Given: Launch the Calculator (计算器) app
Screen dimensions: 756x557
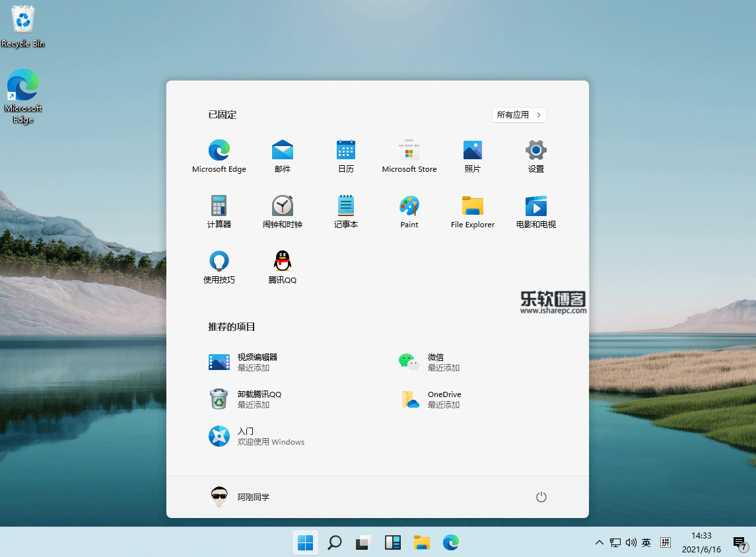Looking at the screenshot, I should pyautogui.click(x=219, y=211).
